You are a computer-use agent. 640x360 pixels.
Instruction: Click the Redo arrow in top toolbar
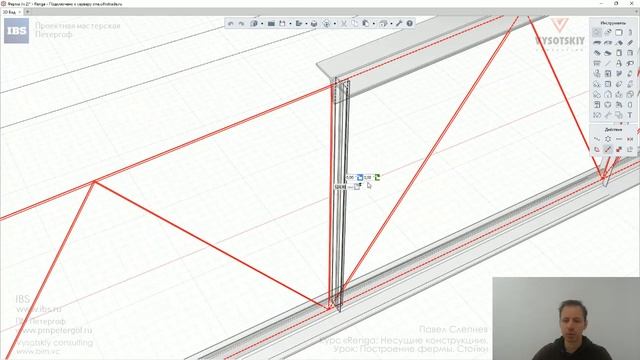click(x=241, y=24)
